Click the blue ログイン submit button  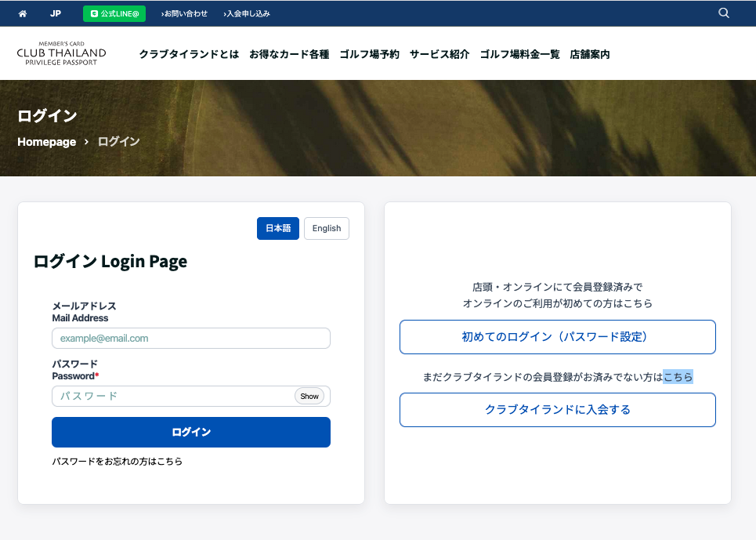point(191,432)
